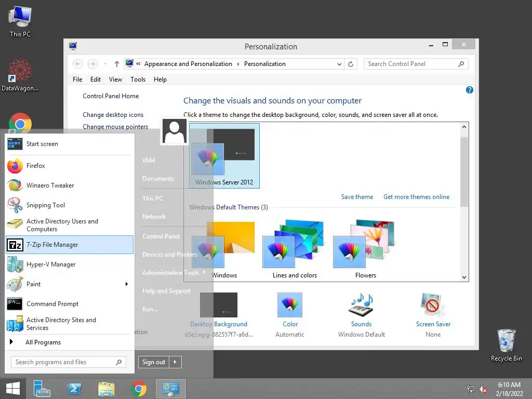Open Sounds settings
532x399 pixels.
pyautogui.click(x=362, y=314)
